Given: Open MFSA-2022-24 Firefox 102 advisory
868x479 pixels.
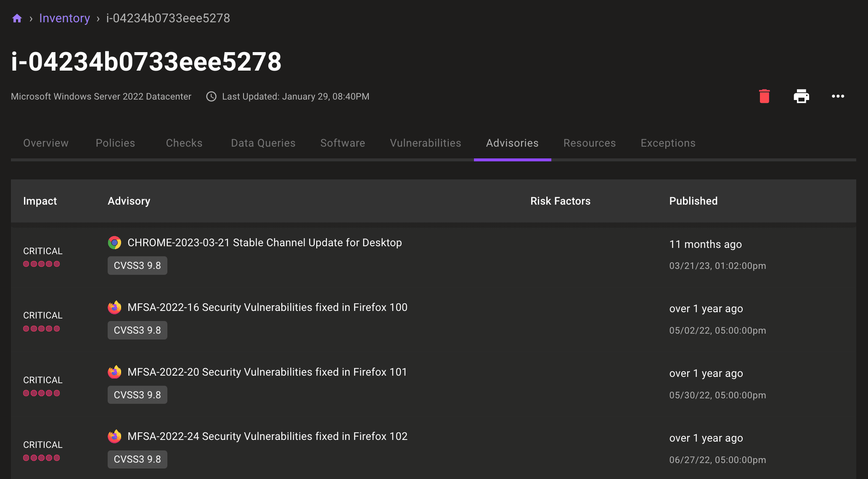Looking at the screenshot, I should tap(267, 436).
